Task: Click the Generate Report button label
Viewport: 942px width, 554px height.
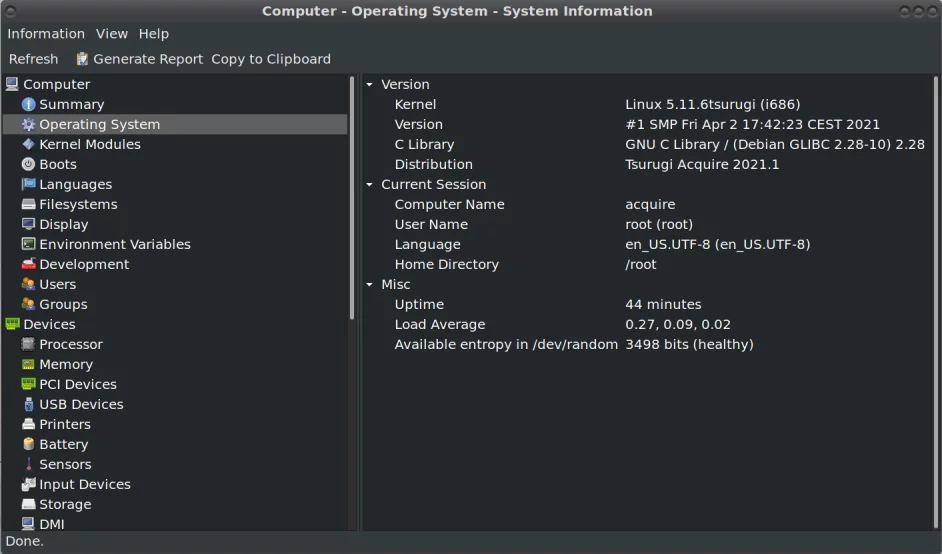Action: (x=148, y=59)
